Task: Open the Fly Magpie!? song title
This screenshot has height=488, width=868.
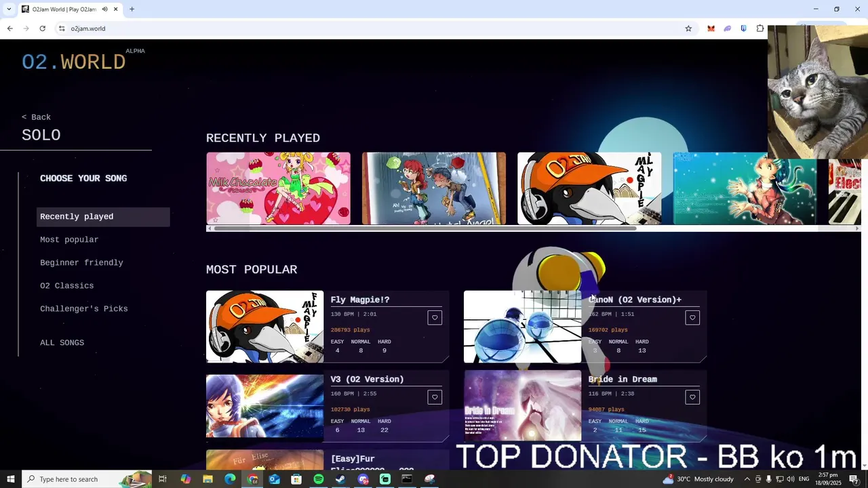Action: click(x=360, y=300)
